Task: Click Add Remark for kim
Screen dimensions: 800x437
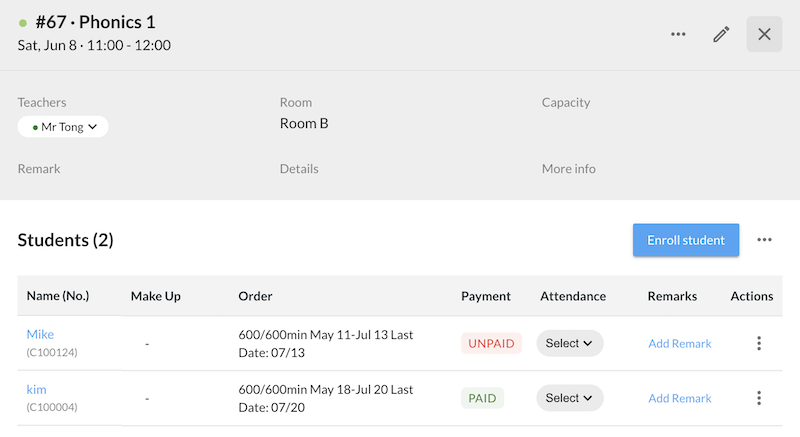Action: [x=680, y=398]
